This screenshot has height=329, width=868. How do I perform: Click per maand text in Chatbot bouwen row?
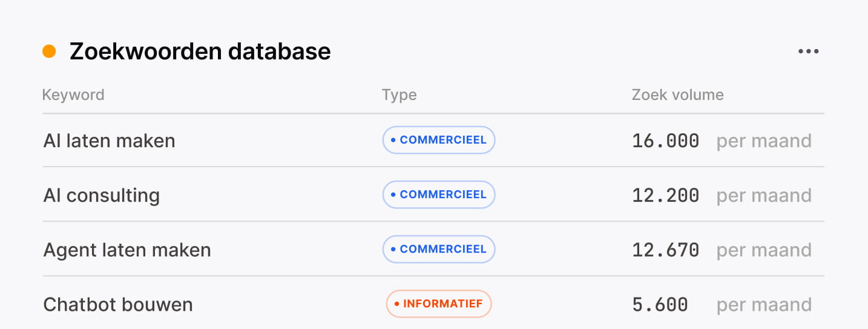[x=764, y=305]
